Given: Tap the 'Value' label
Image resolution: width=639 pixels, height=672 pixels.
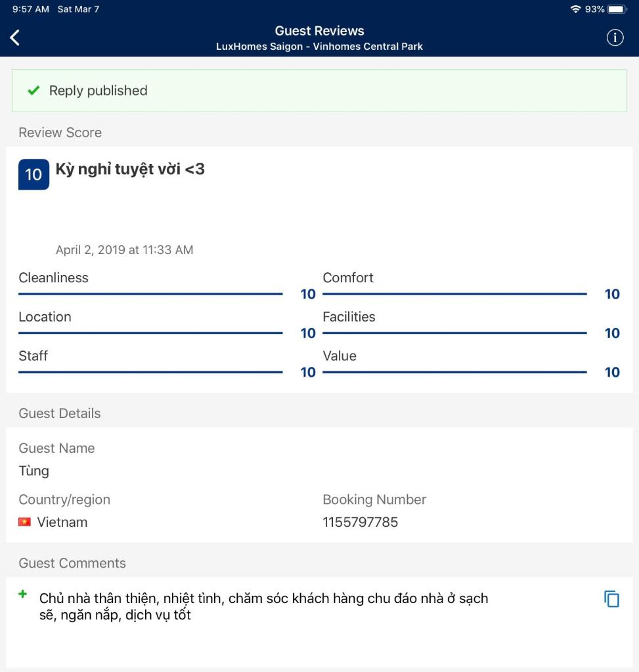Looking at the screenshot, I should pyautogui.click(x=340, y=356).
